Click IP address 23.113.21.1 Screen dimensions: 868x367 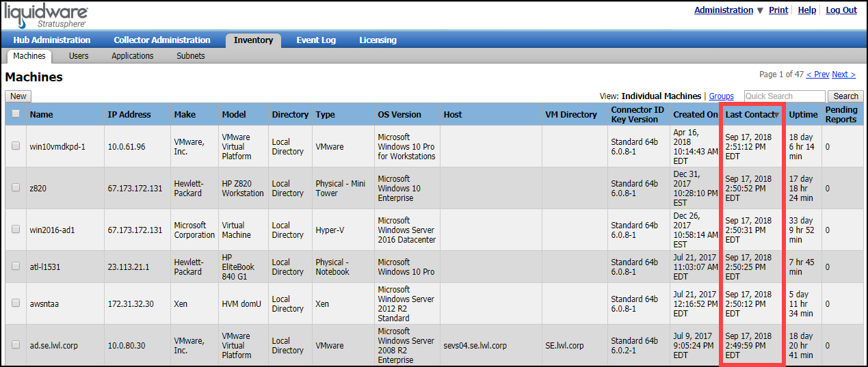[x=128, y=267]
